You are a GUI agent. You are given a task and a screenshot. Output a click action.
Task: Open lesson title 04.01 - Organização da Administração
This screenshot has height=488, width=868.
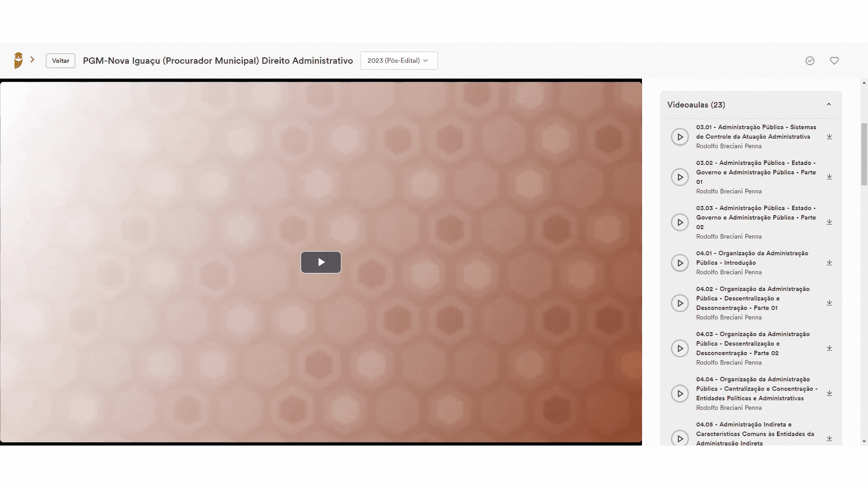[752, 258]
